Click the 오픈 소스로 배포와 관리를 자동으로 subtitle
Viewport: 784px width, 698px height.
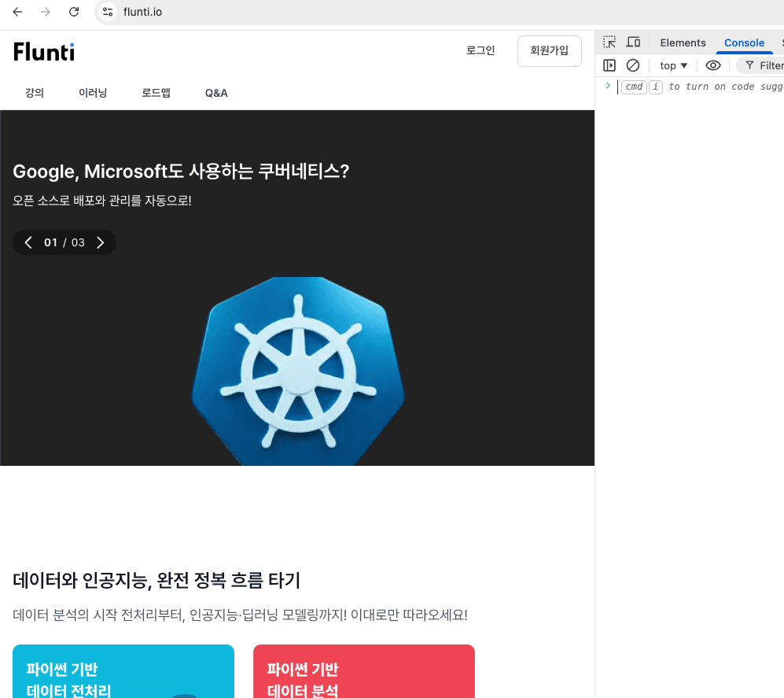[x=102, y=201]
